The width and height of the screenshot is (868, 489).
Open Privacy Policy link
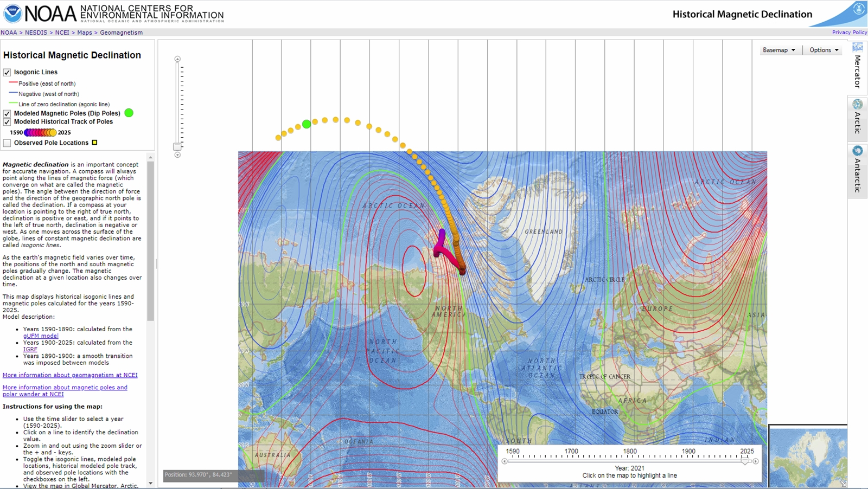pos(850,33)
